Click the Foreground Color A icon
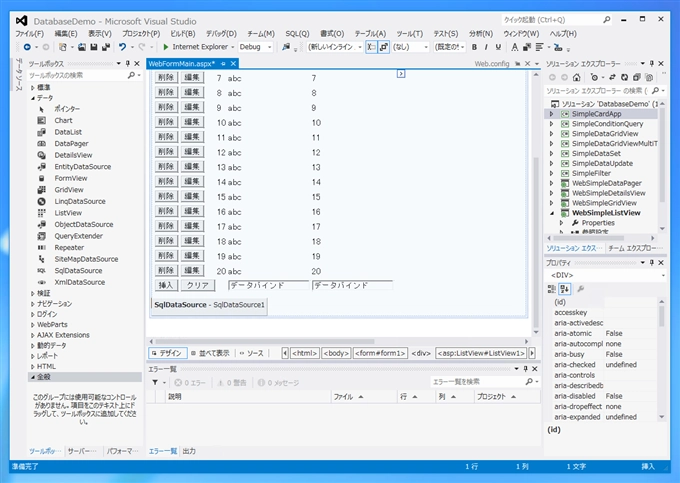The height and width of the screenshot is (483, 680). click(515, 47)
